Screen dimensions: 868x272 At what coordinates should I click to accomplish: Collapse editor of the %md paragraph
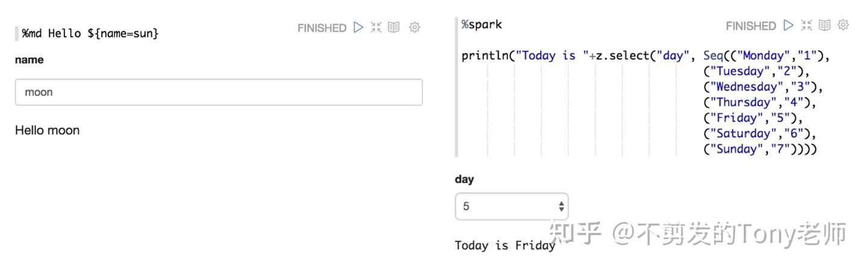pos(376,27)
